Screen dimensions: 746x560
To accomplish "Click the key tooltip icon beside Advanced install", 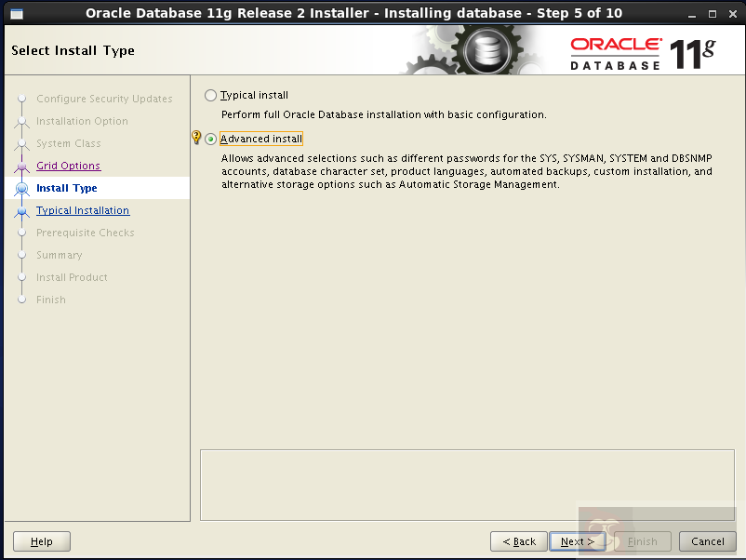I will pyautogui.click(x=196, y=138).
